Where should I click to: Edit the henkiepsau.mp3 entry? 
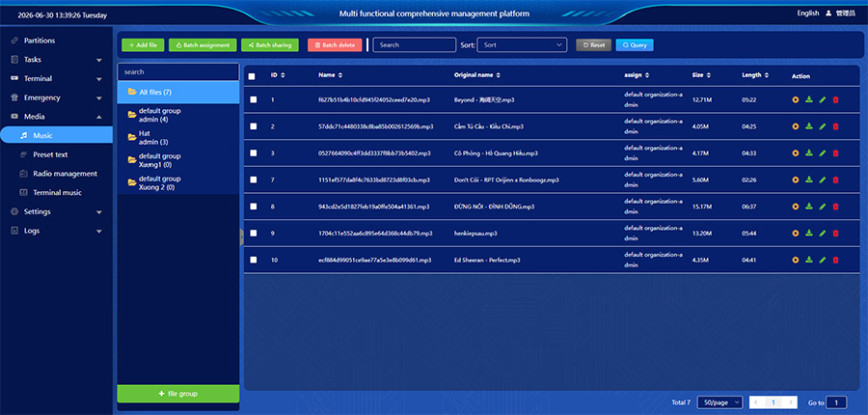(x=822, y=234)
